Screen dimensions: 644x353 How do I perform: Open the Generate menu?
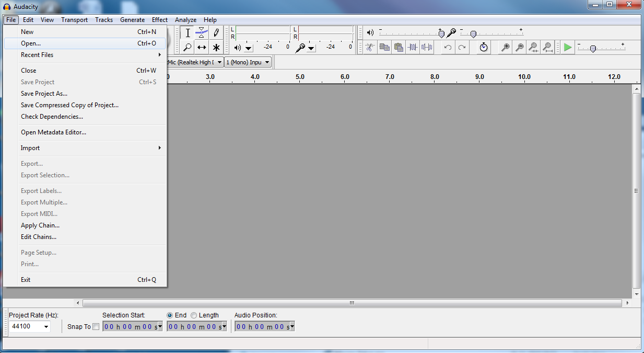(x=132, y=20)
